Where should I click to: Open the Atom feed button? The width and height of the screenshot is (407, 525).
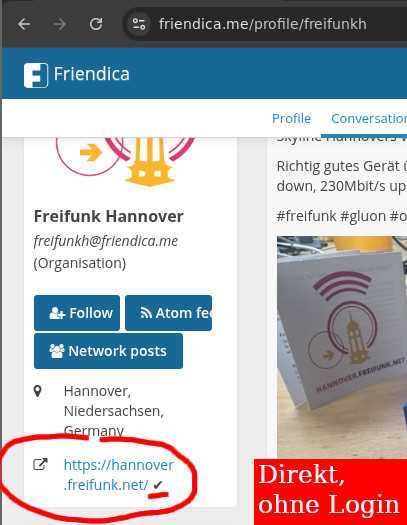click(x=168, y=313)
